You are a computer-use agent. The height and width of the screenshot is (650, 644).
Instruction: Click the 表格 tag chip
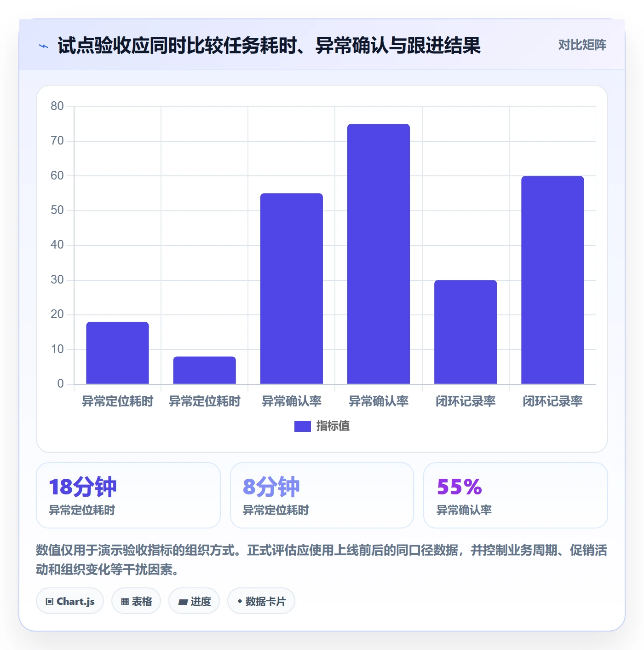tap(136, 601)
